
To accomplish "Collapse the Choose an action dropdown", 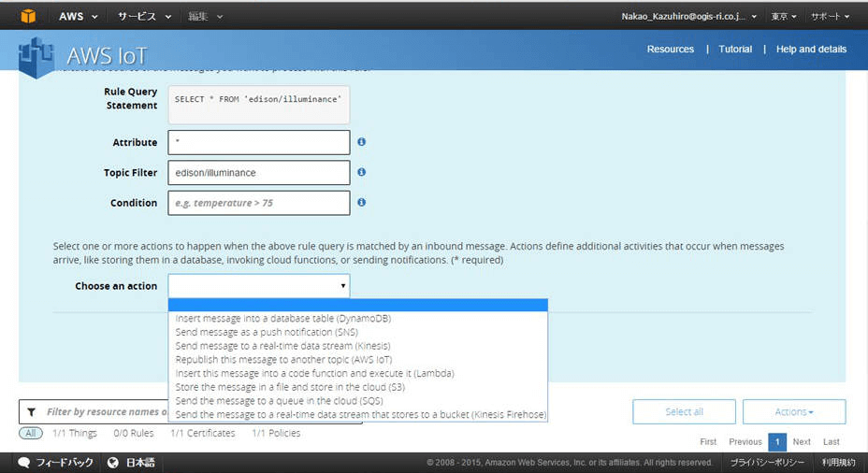I will pos(259,286).
